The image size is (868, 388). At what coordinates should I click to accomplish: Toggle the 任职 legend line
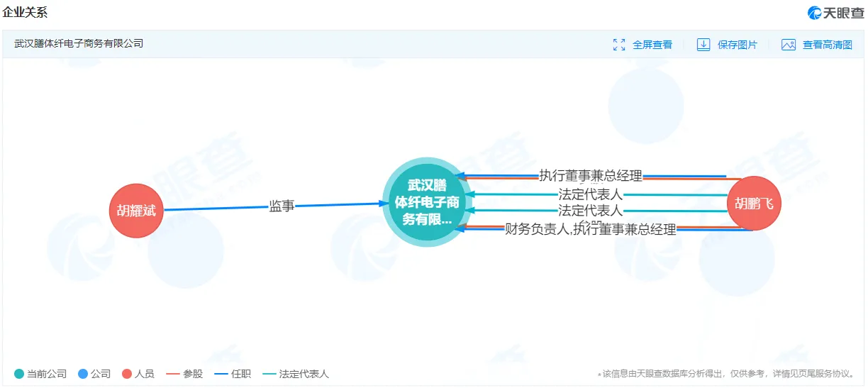point(233,374)
